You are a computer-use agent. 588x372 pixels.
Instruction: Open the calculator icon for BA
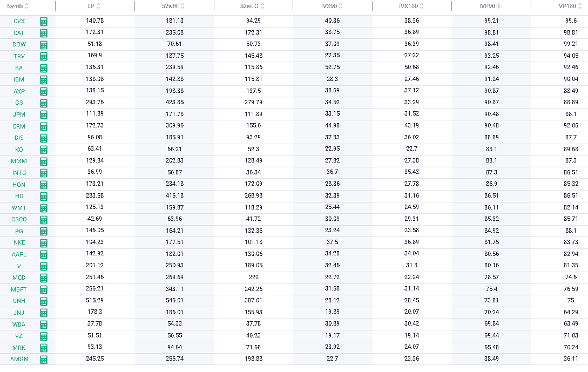tap(44, 68)
